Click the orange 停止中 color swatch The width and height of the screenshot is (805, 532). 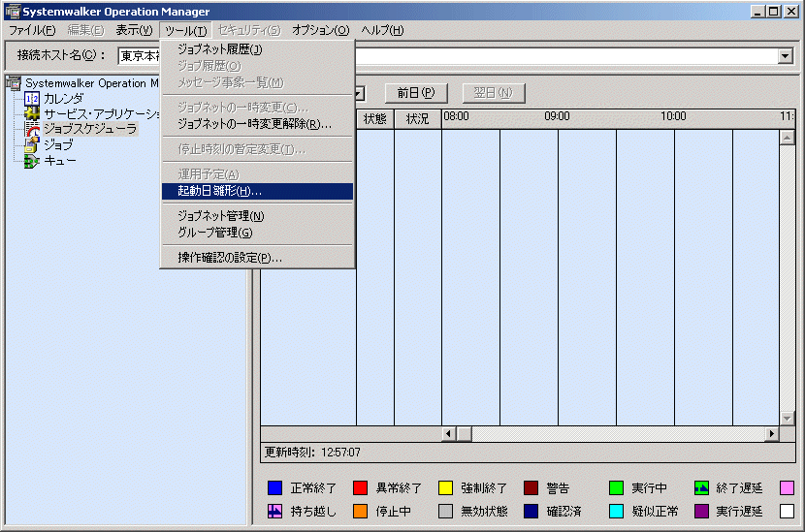click(360, 511)
